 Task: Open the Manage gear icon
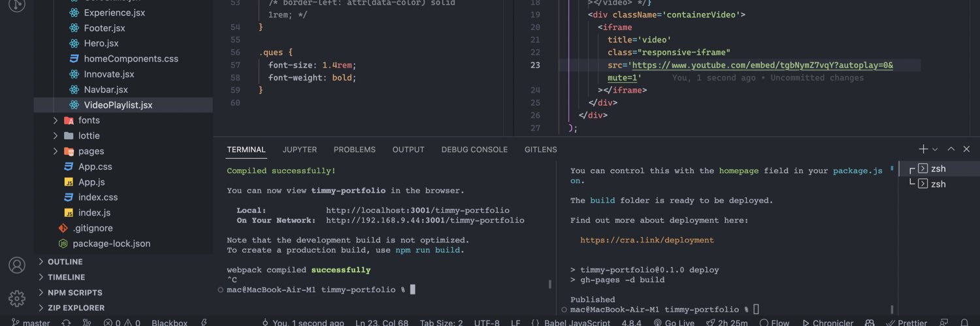pyautogui.click(x=17, y=299)
